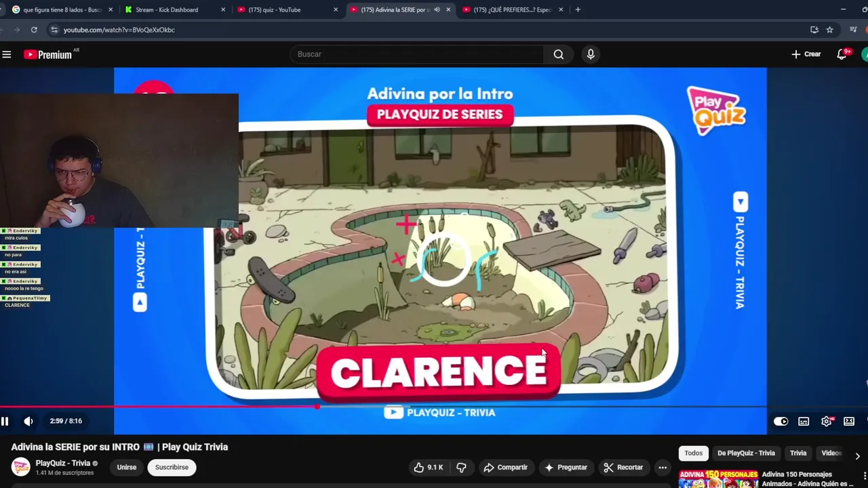
Task: View site information icon in address bar
Action: [x=54, y=30]
